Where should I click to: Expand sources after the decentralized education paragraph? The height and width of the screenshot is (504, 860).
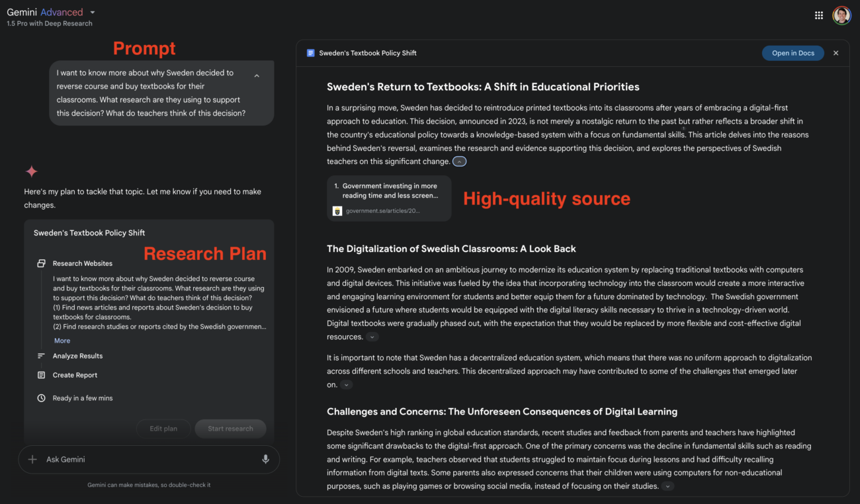(x=346, y=385)
